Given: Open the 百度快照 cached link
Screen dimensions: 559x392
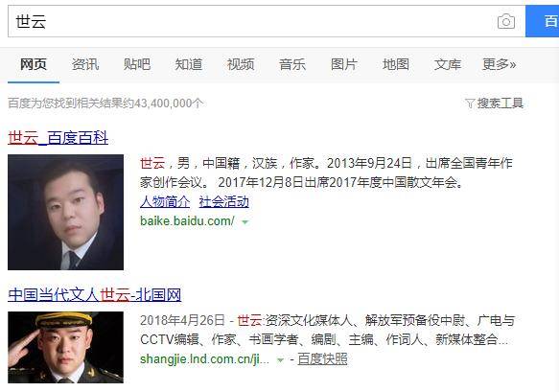Looking at the screenshot, I should tap(322, 358).
